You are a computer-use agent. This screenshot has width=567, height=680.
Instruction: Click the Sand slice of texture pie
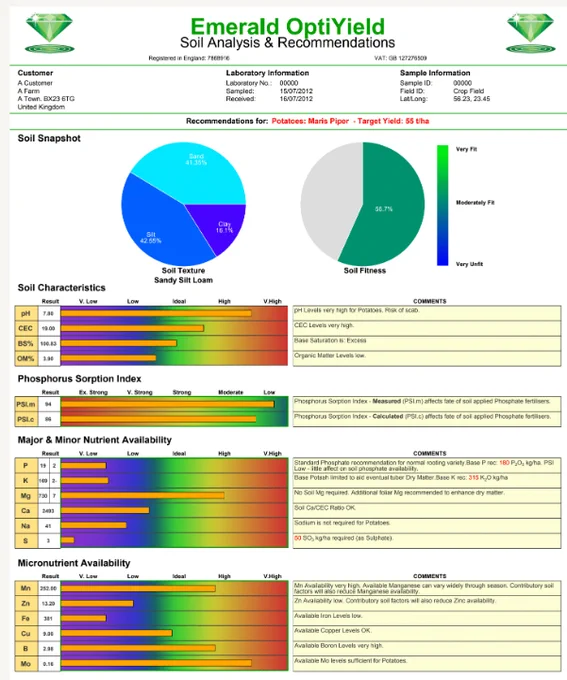(191, 171)
